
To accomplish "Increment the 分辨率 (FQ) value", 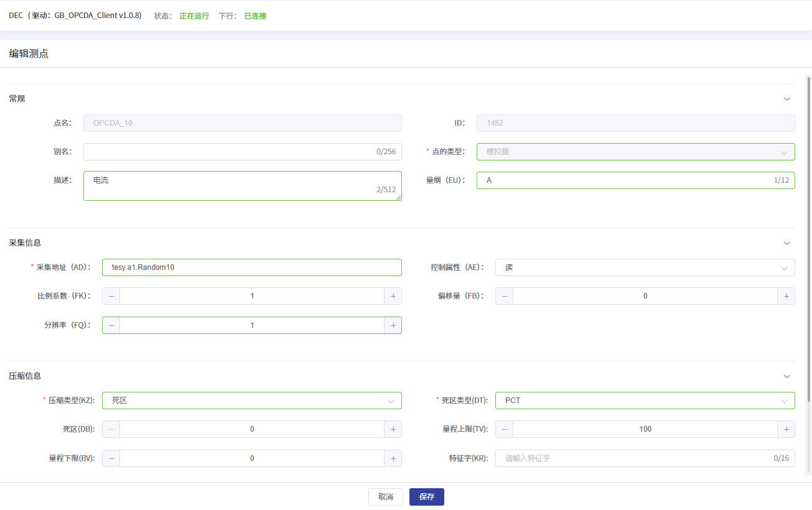I will click(393, 325).
